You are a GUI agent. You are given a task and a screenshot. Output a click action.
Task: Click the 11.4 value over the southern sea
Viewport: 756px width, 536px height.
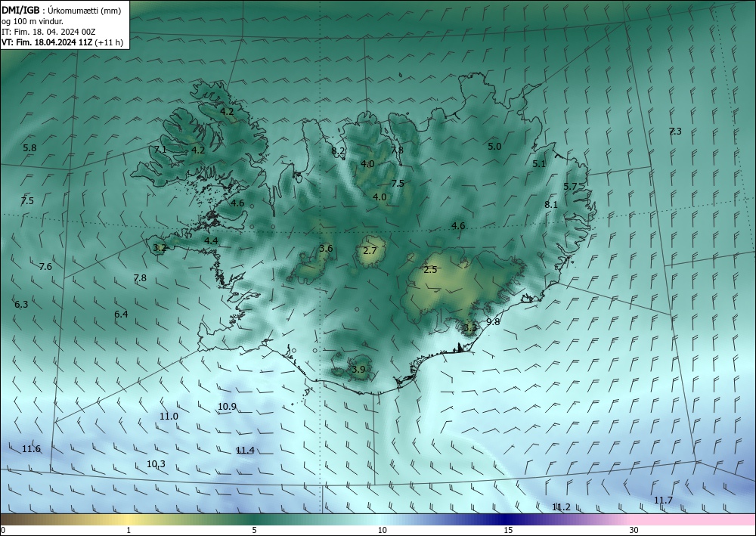(x=245, y=451)
